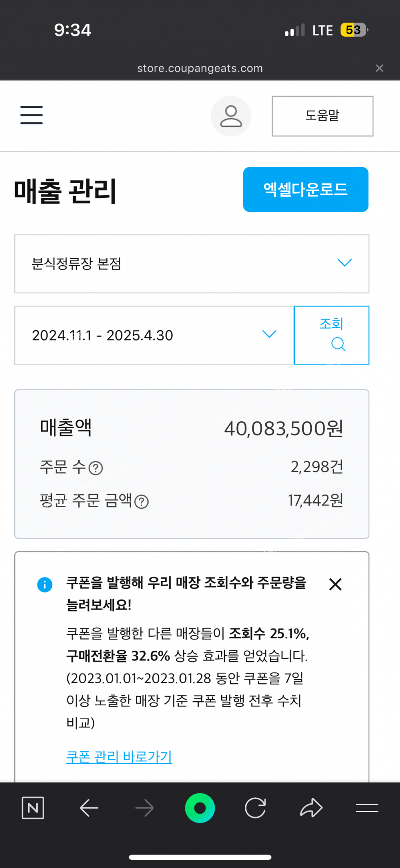
Task: Go forward with the right arrow
Action: coord(144,808)
